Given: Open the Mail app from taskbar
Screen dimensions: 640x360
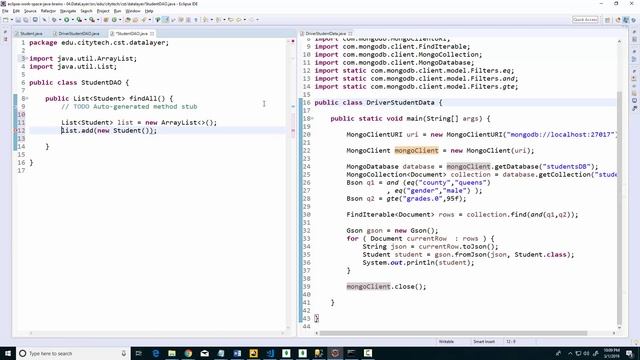Looking at the screenshot, I should point(204,353).
